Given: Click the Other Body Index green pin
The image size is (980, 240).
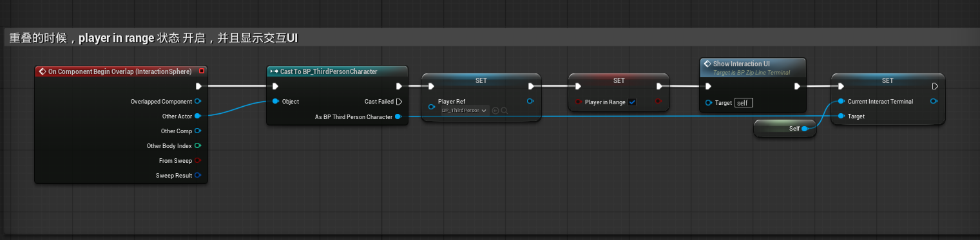Looking at the screenshot, I should point(198,146).
